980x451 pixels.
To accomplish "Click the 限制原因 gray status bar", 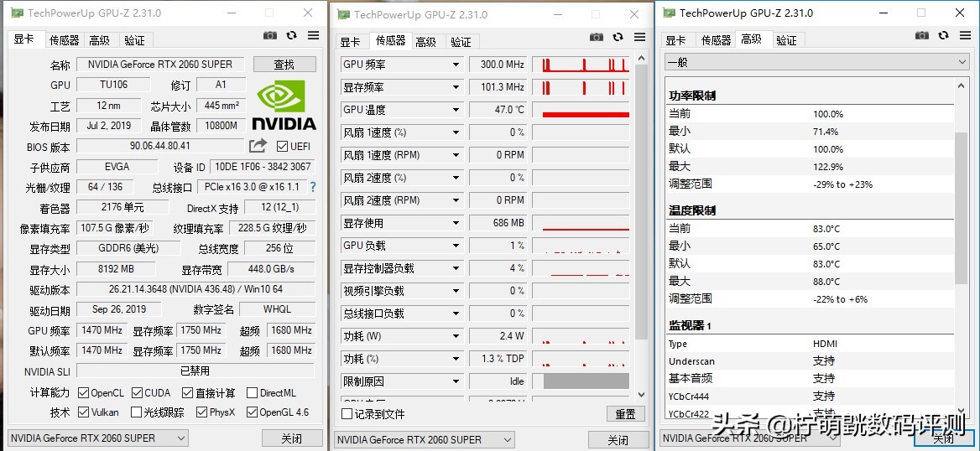I will tap(586, 381).
